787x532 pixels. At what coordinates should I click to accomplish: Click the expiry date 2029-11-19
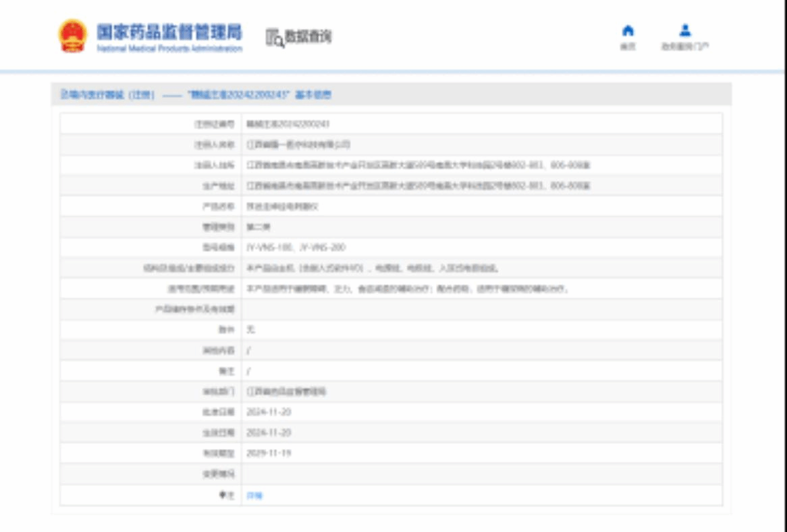269,453
